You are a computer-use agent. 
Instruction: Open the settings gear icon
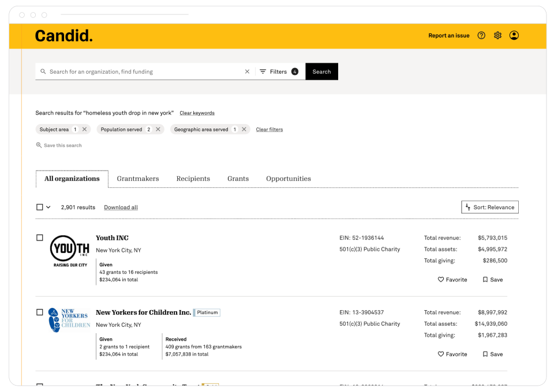[497, 35]
